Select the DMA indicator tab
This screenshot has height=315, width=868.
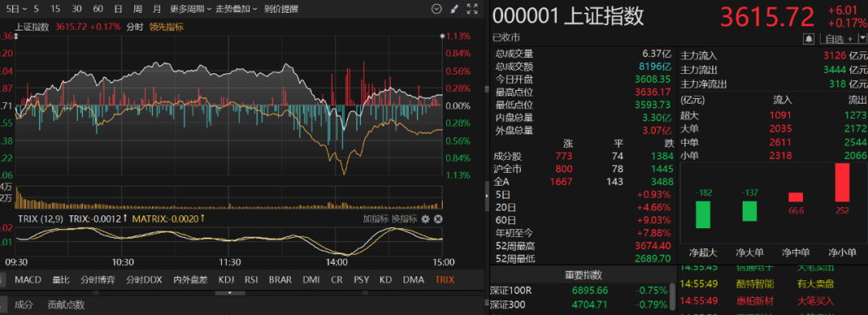coord(414,280)
